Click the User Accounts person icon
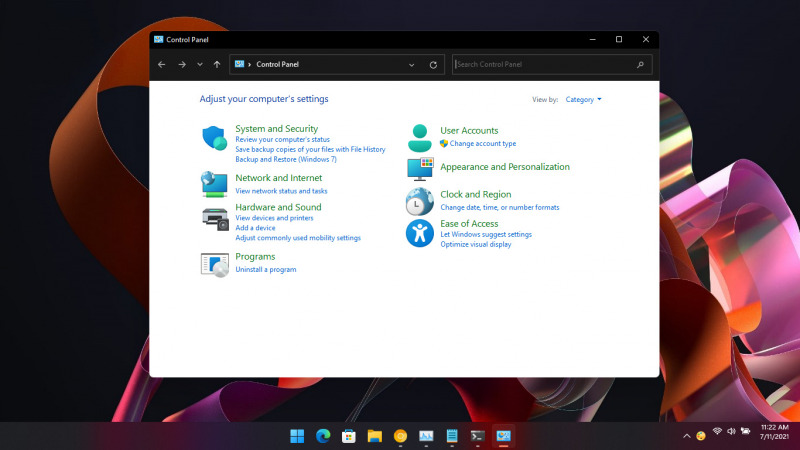This screenshot has height=450, width=800. coord(419,138)
